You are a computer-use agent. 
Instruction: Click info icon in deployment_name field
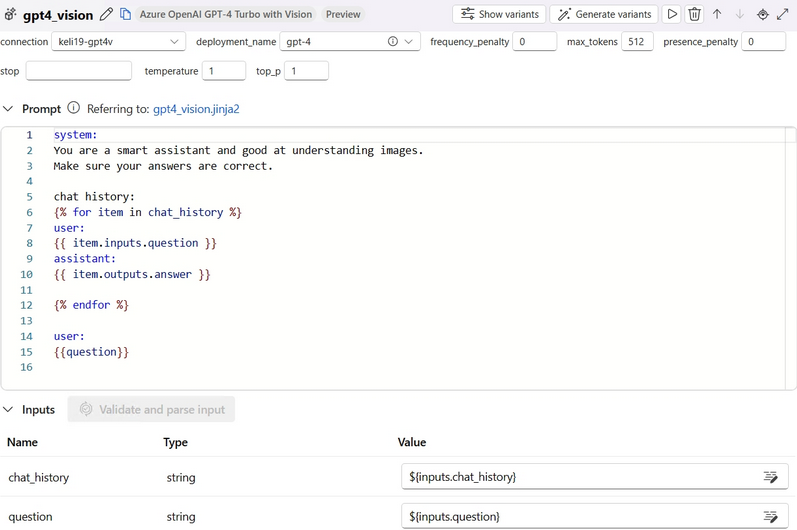pyautogui.click(x=392, y=41)
